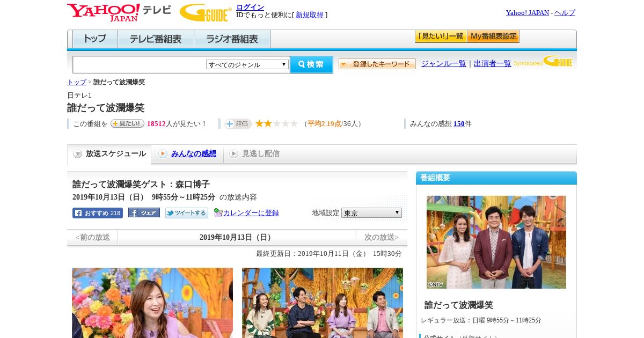Follow the ログイン link
Image resolution: width=644 pixels, height=338 pixels.
click(250, 7)
